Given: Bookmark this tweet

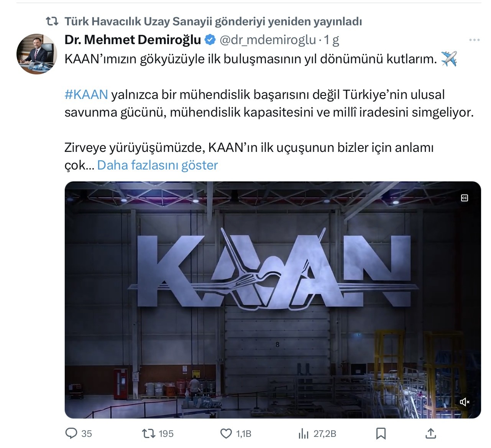Looking at the screenshot, I should pos(381,433).
